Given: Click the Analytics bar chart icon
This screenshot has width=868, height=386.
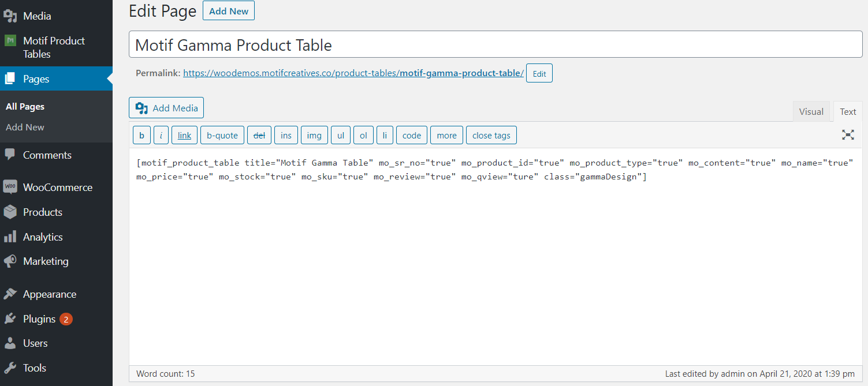Looking at the screenshot, I should tap(10, 237).
